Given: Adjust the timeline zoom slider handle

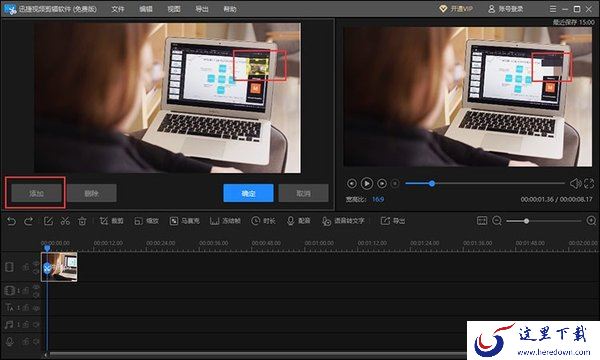Looking at the screenshot, I should pyautogui.click(x=527, y=221).
